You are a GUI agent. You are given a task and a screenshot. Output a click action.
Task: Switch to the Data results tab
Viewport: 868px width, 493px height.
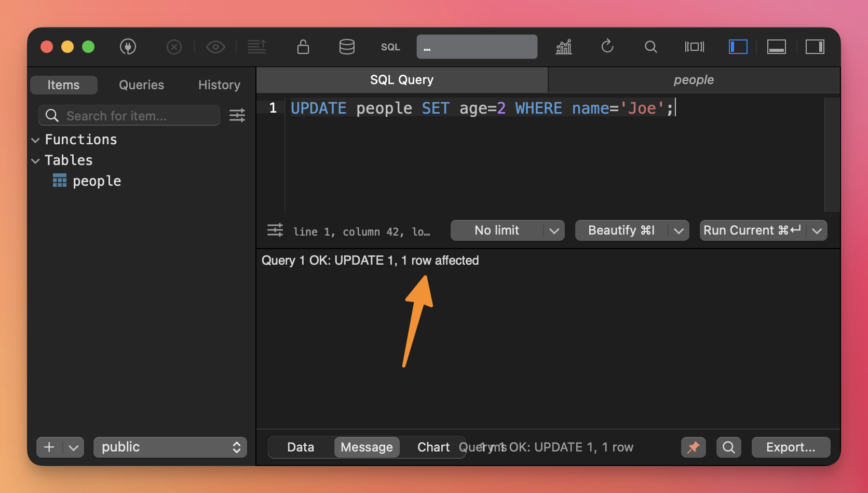coord(301,447)
